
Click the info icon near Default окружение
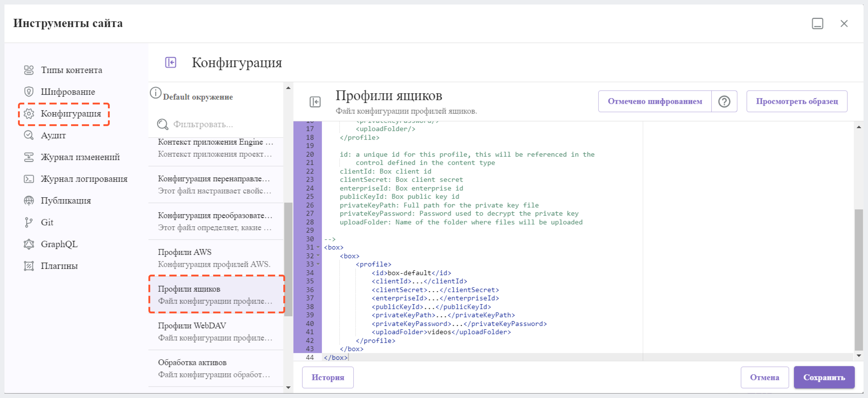(155, 93)
